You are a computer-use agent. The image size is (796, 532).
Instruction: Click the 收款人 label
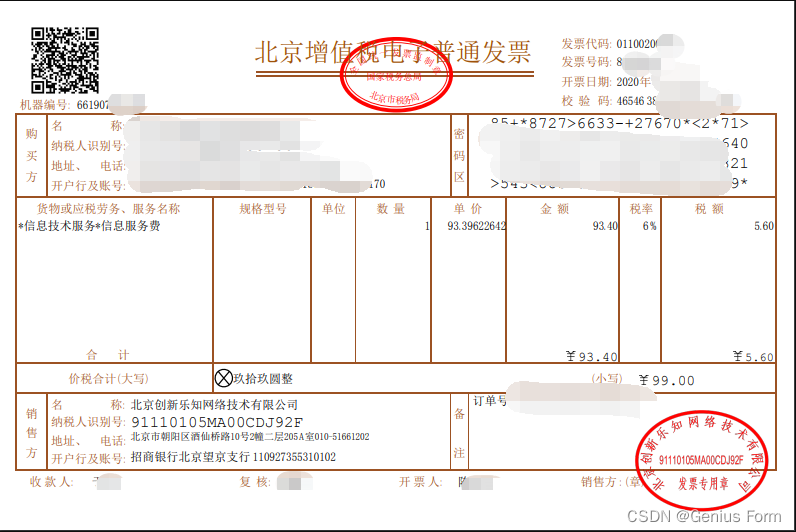51,482
